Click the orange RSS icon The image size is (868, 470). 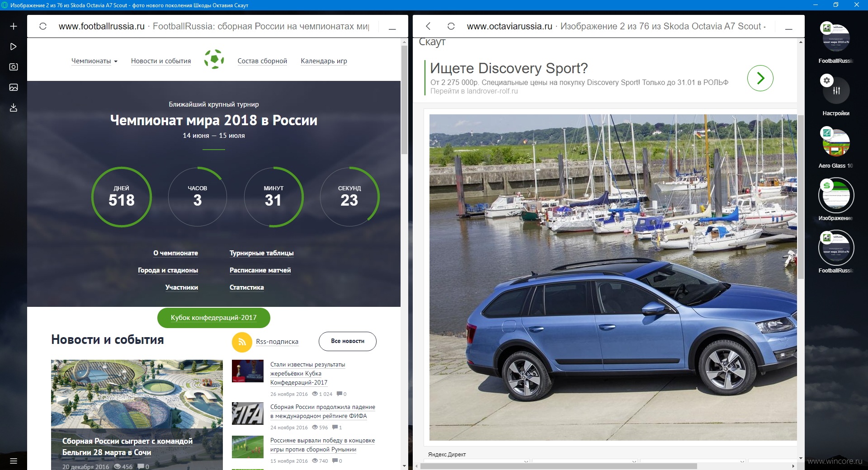242,342
